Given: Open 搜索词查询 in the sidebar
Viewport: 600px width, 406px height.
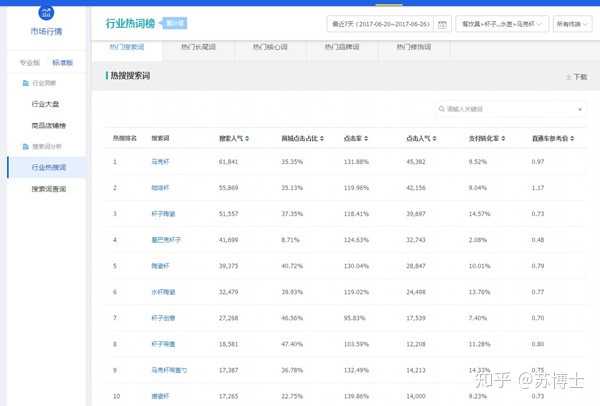Looking at the screenshot, I should (48, 188).
